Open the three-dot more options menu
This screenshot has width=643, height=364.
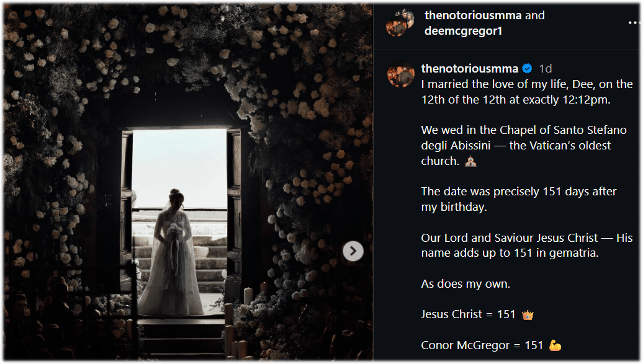[x=634, y=23]
